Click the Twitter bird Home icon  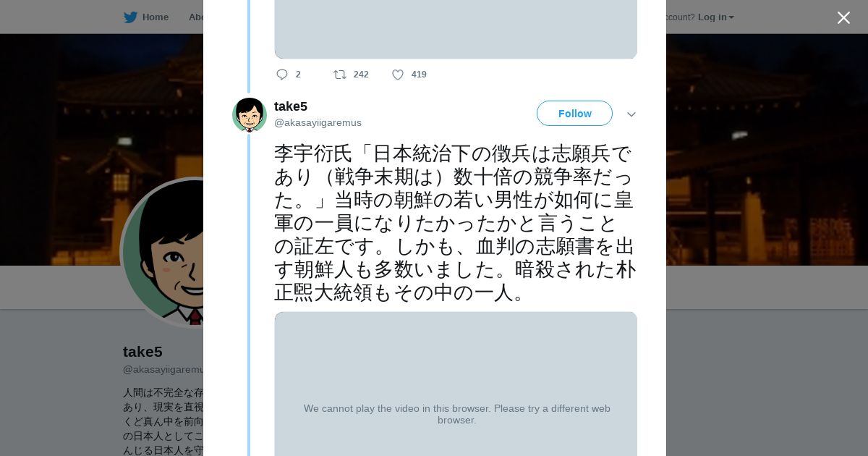[x=130, y=17]
